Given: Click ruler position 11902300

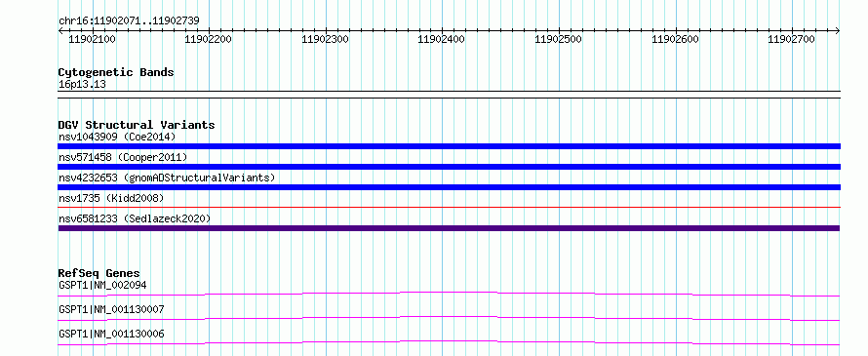Looking at the screenshot, I should pyautogui.click(x=325, y=39).
